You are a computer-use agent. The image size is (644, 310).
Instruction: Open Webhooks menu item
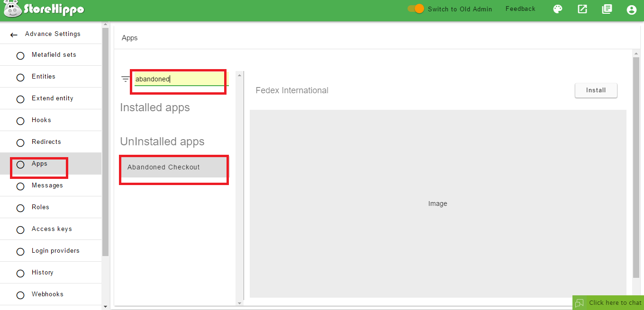(x=51, y=294)
